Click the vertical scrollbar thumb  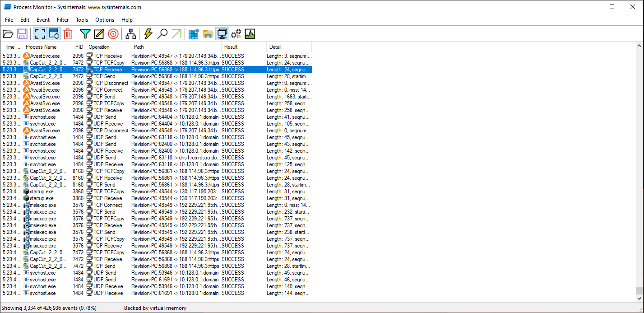[x=639, y=290]
